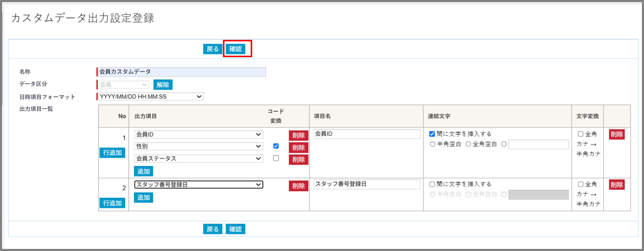Check 間に文字を挿入する in row 2

(432, 184)
